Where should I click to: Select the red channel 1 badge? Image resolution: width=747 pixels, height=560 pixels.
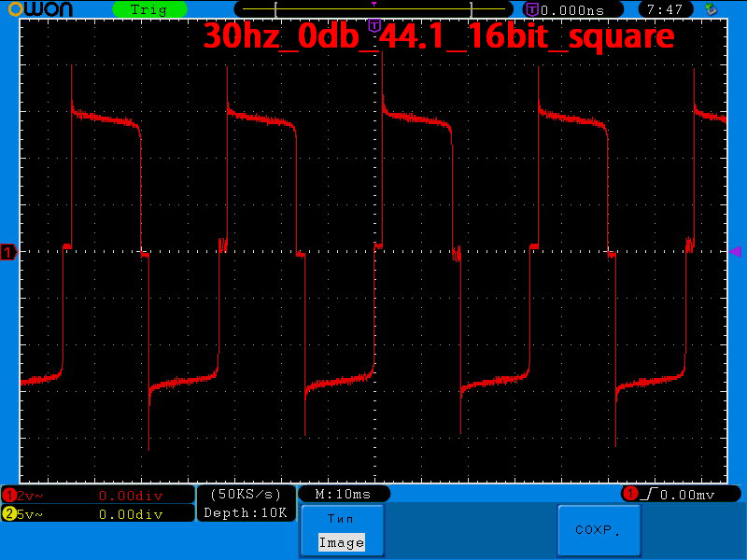pos(9,496)
